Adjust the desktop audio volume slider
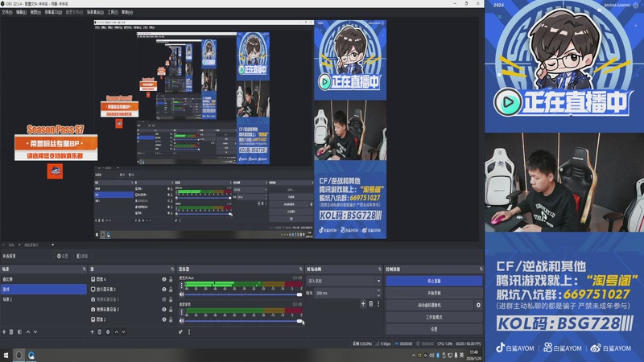Screen dimensions: 644x362 point(243,321)
